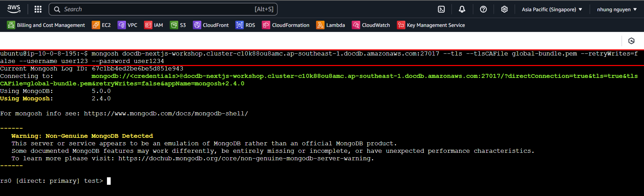The height and width of the screenshot is (196, 644).
Task: Click the RDS service icon
Action: pos(239,25)
